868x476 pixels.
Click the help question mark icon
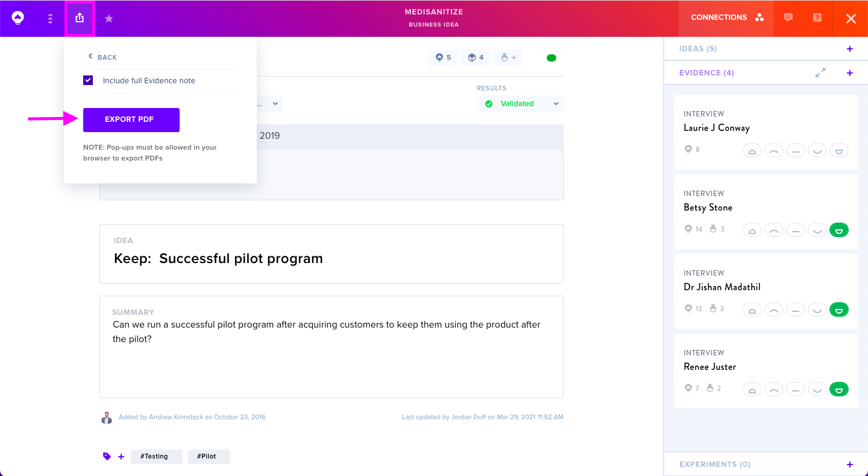pos(817,17)
